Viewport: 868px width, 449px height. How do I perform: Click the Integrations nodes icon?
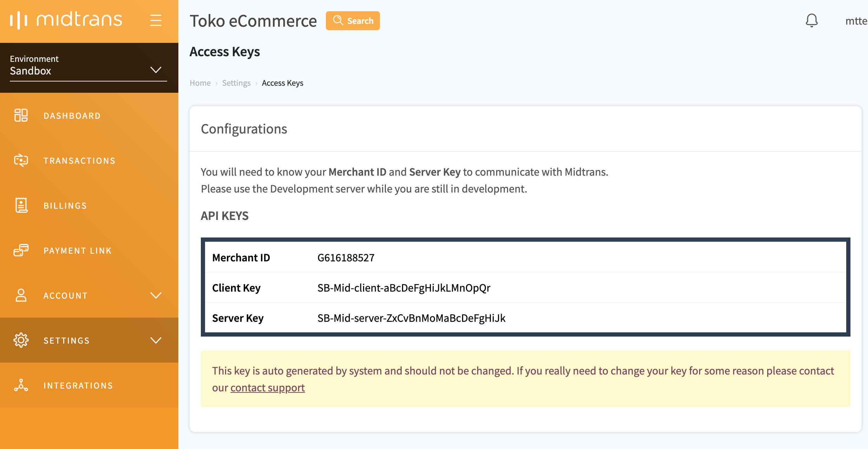(x=21, y=385)
